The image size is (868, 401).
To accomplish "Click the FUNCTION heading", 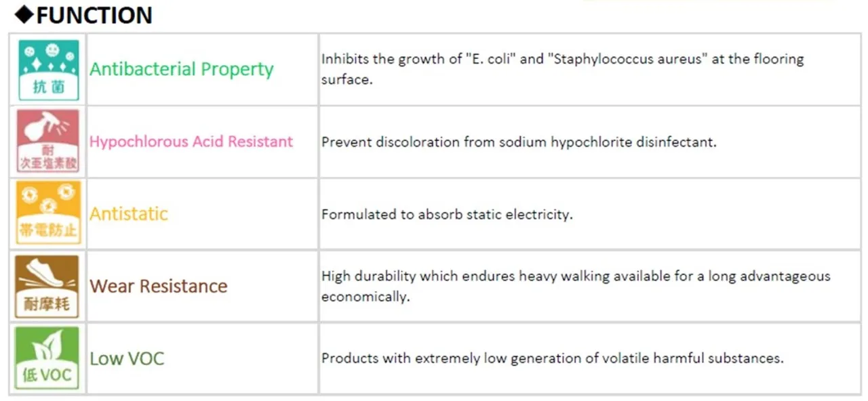I will (x=94, y=15).
